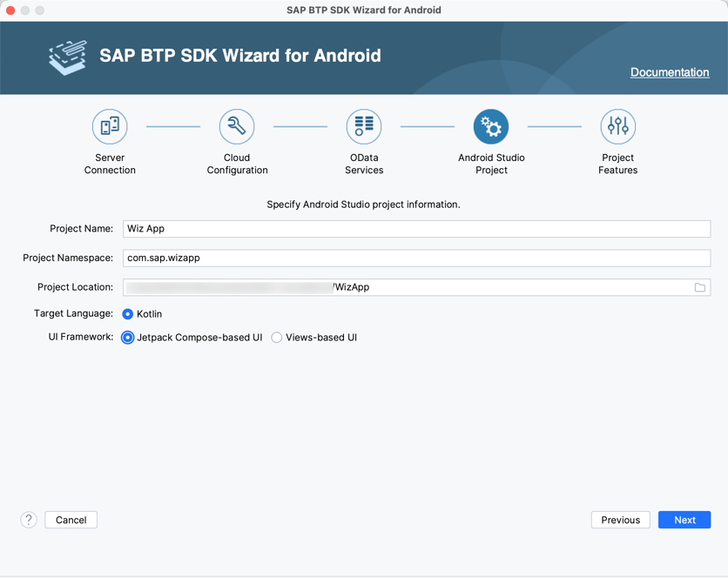The height and width of the screenshot is (578, 728).
Task: Click the 'Specify Android Studio project information.' text
Action: 363,205
